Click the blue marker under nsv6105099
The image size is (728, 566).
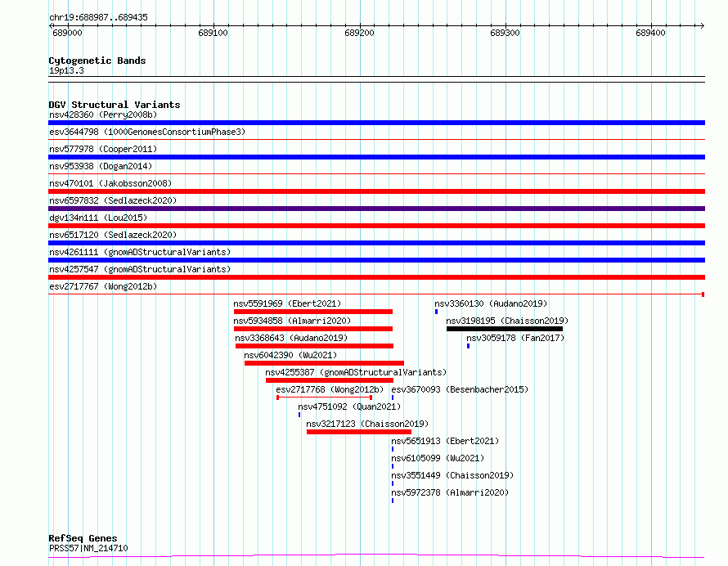[x=393, y=466]
